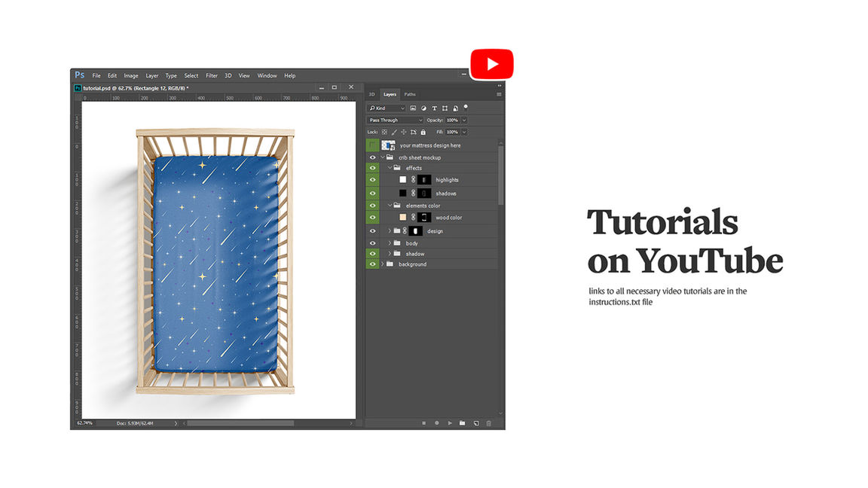Open the Image menu
The width and height of the screenshot is (868, 488).
pos(131,76)
